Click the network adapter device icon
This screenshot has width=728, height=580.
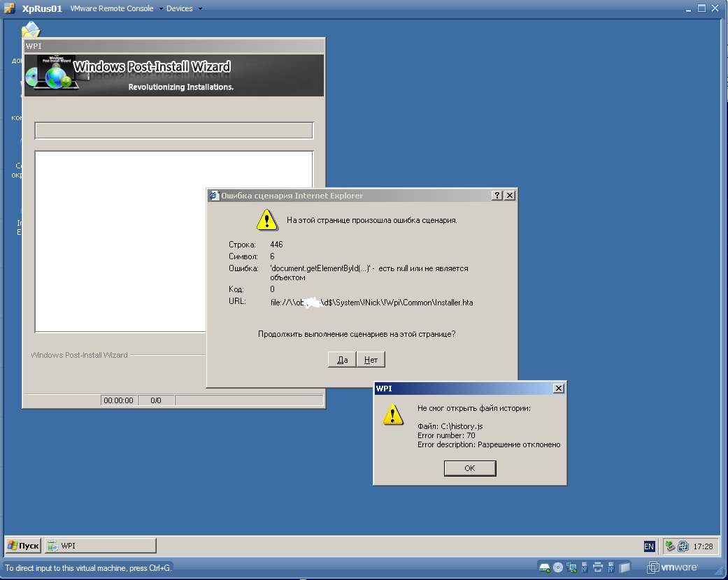571,567
